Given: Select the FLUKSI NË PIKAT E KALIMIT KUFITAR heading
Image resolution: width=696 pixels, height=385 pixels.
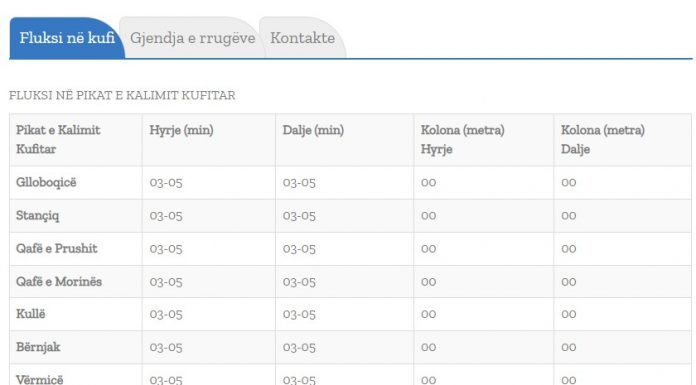Looking at the screenshot, I should [122, 95].
